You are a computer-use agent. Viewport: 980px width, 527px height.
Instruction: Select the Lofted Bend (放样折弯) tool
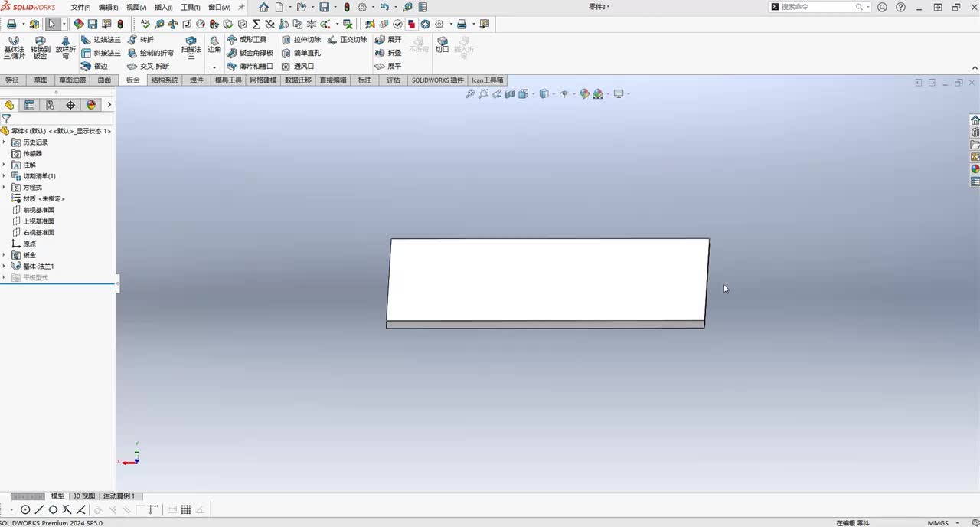(x=65, y=47)
